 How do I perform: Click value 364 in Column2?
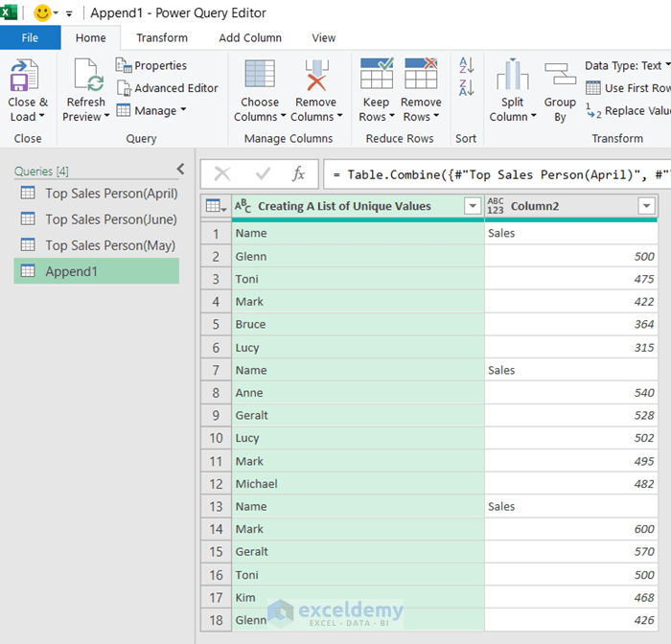[571, 324]
